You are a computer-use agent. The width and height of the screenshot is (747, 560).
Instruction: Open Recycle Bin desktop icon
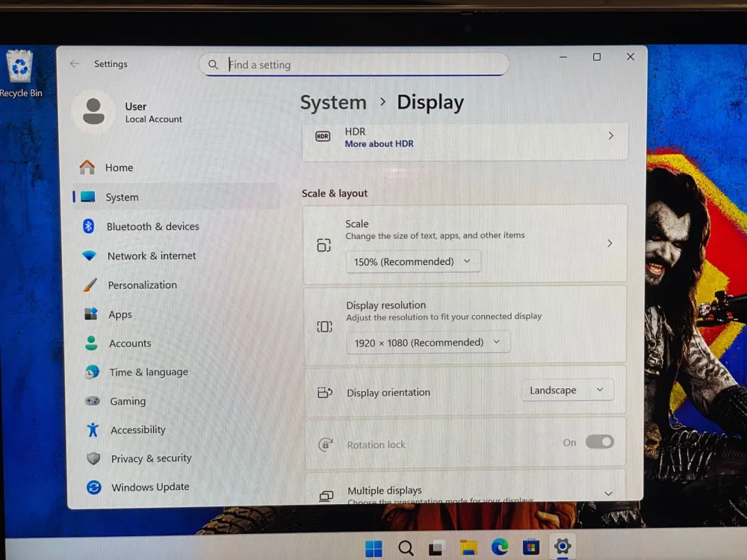(20, 74)
